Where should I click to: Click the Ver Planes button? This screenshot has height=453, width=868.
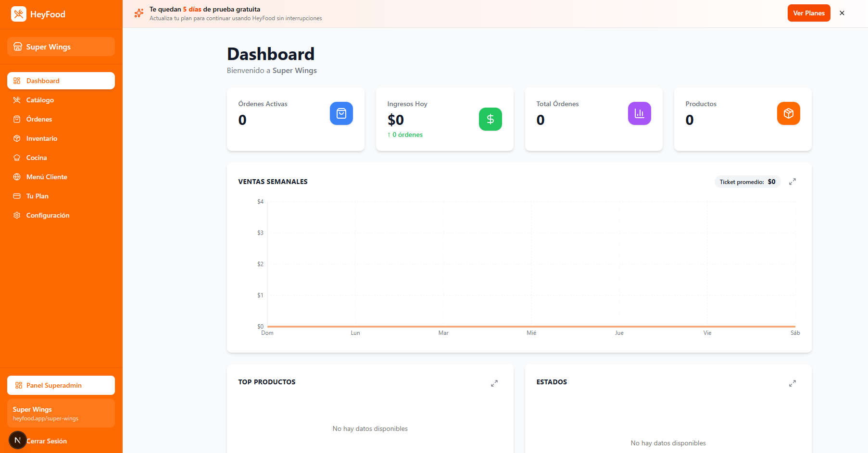[x=808, y=13]
